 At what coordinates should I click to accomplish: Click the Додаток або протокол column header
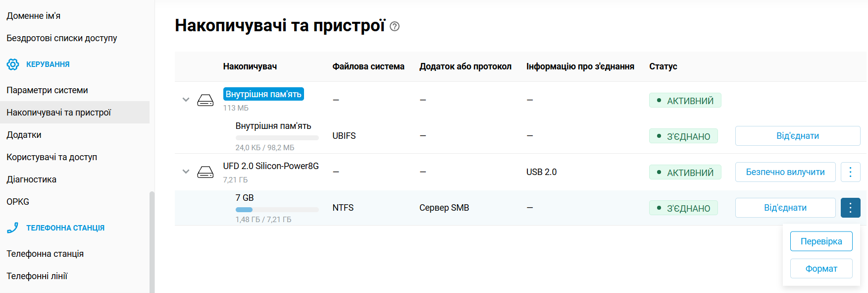pos(465,66)
